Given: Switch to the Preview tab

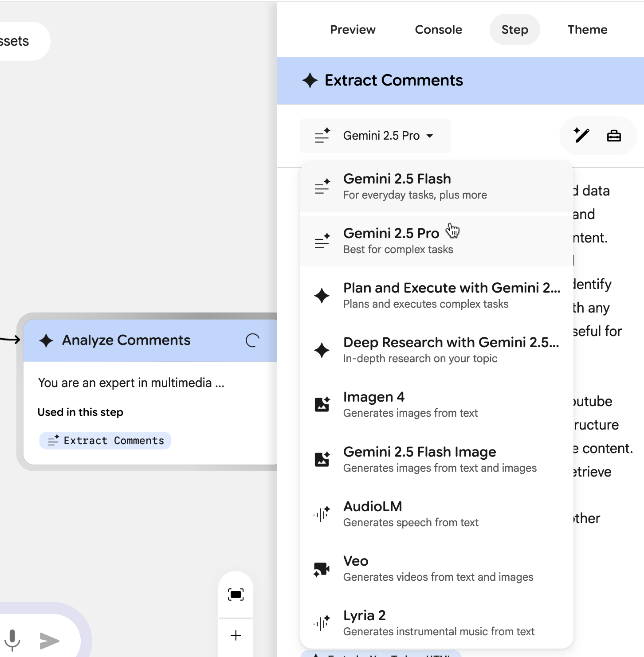Looking at the screenshot, I should pos(353,30).
